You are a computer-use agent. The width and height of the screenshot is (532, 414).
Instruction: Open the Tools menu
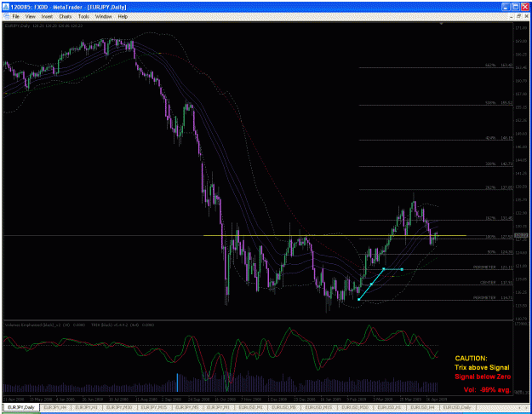[x=83, y=16]
